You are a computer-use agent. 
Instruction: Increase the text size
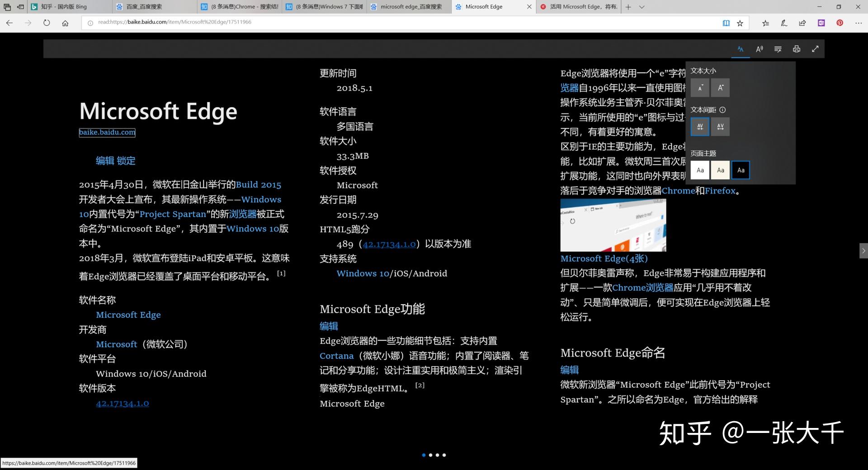[x=721, y=88]
